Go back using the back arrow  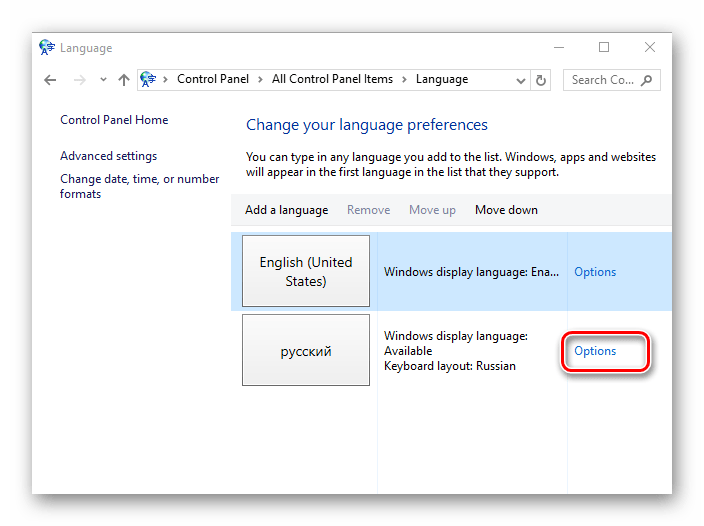click(51, 80)
